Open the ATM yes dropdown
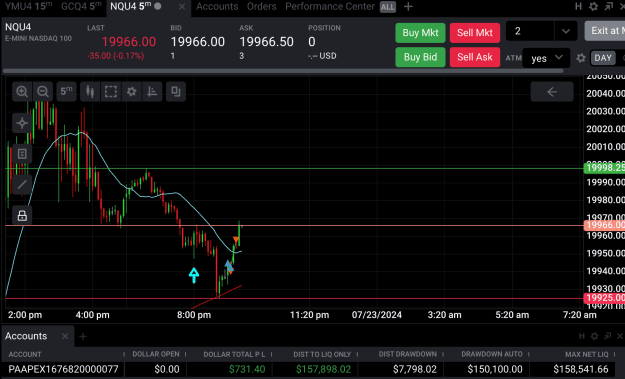This screenshot has width=625, height=379. [x=546, y=58]
